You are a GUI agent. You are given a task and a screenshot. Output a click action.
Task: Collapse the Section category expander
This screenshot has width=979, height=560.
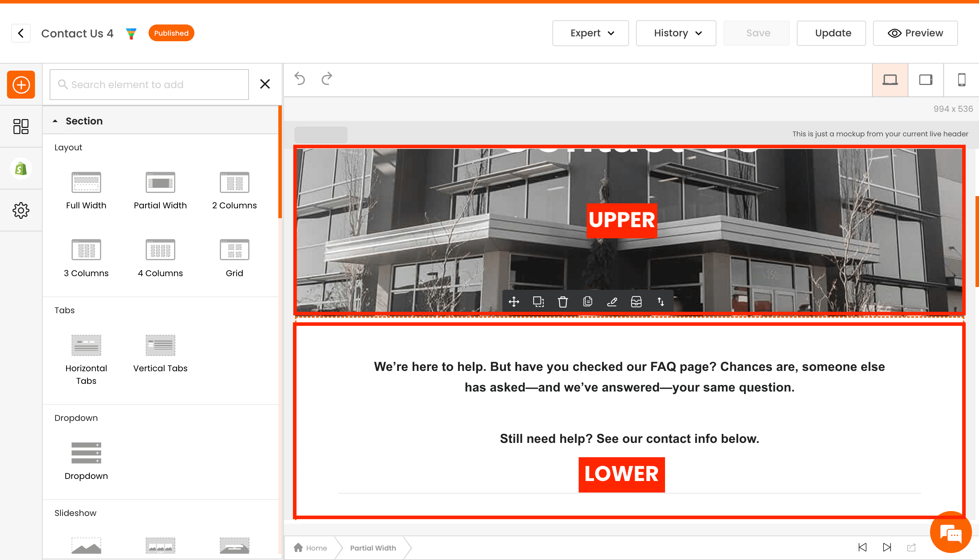(x=55, y=121)
